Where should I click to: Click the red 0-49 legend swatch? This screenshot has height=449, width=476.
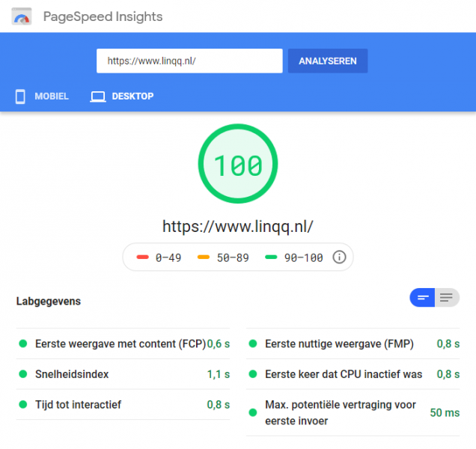tap(143, 257)
